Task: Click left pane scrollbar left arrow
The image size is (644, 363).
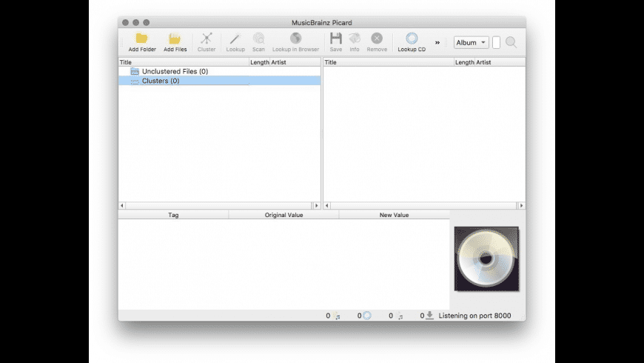Action: 122,205
